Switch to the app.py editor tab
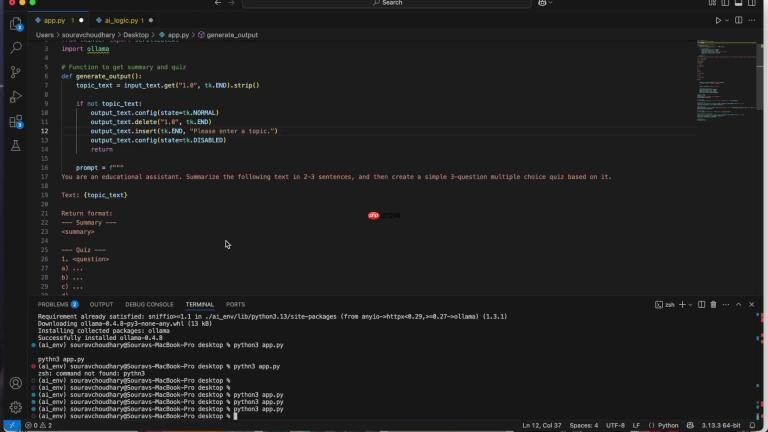 click(54, 21)
